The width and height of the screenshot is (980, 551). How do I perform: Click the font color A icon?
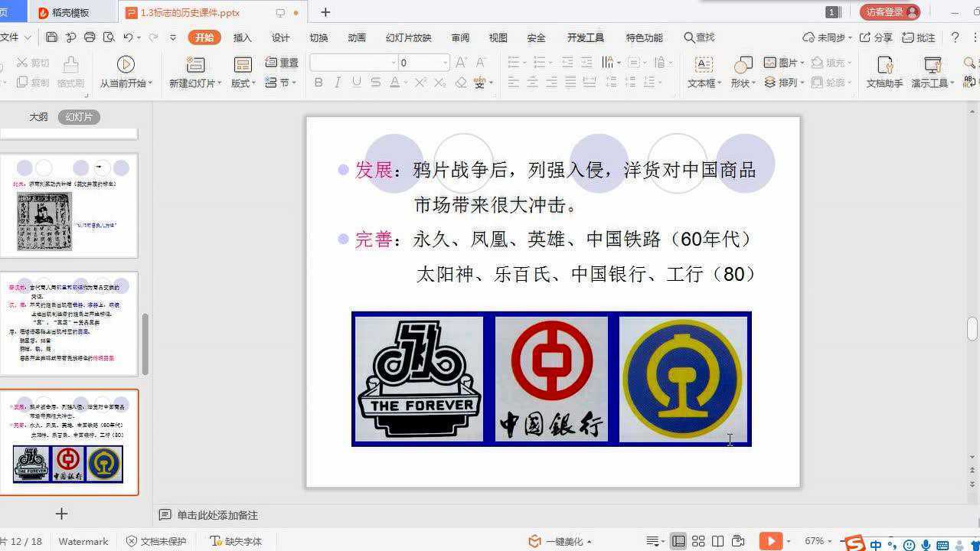pyautogui.click(x=394, y=83)
